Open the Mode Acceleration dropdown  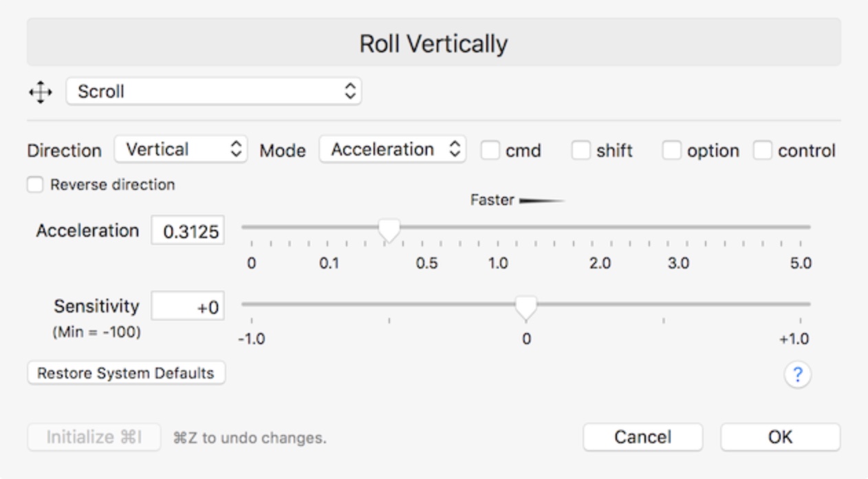[x=393, y=150]
